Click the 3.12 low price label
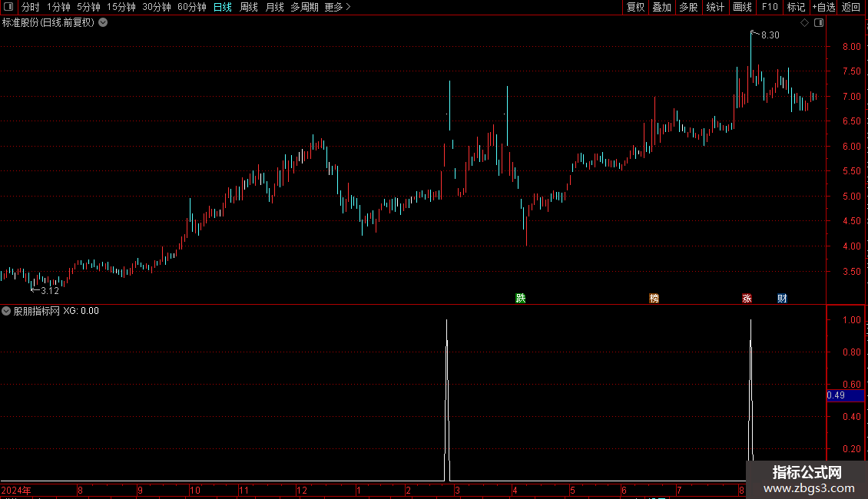This screenshot has width=868, height=499. (50, 290)
